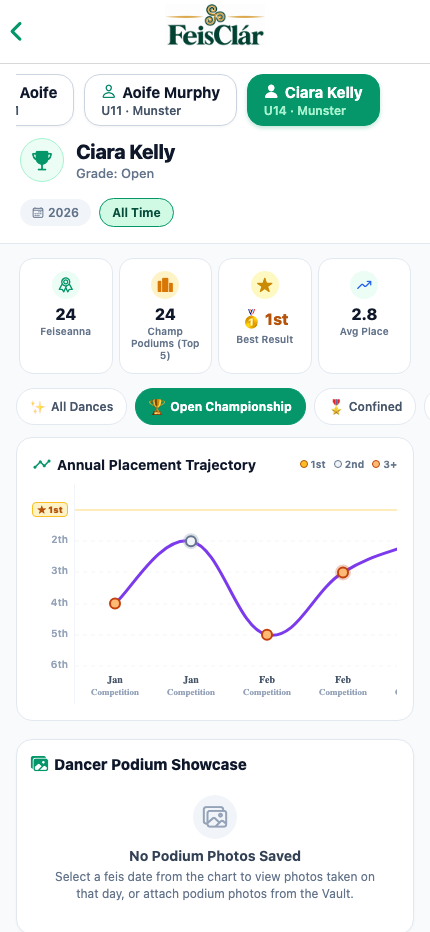This screenshot has width=430, height=932.
Task: Select the Confined filter
Action: pos(365,407)
